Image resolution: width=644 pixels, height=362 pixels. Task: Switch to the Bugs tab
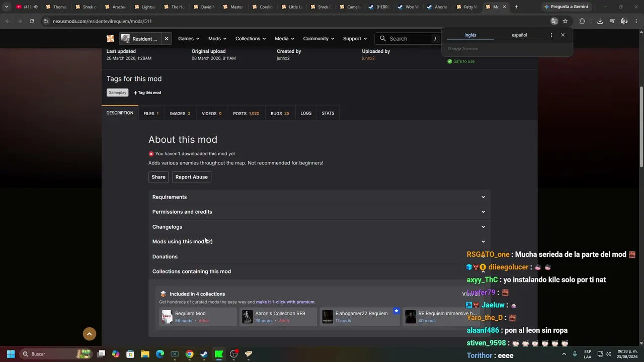(280, 113)
